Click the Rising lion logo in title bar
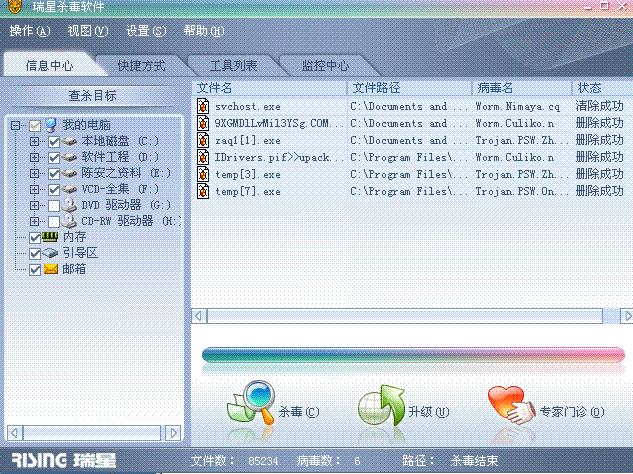This screenshot has height=474, width=633. coord(15,6)
